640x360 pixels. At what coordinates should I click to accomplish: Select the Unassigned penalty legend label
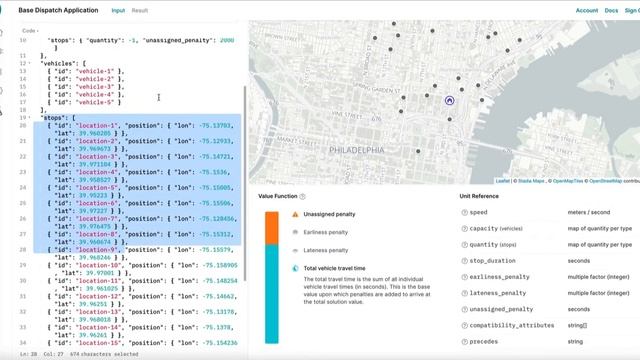tap(329, 214)
